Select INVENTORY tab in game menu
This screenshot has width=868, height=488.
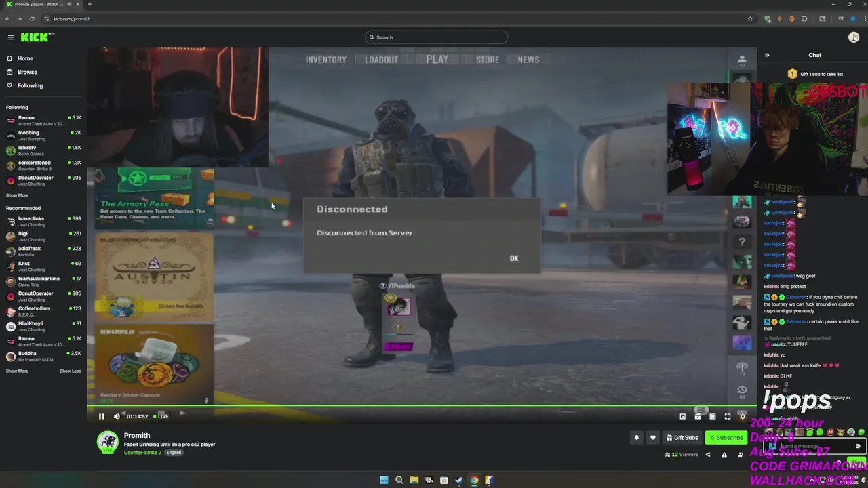[x=326, y=60]
